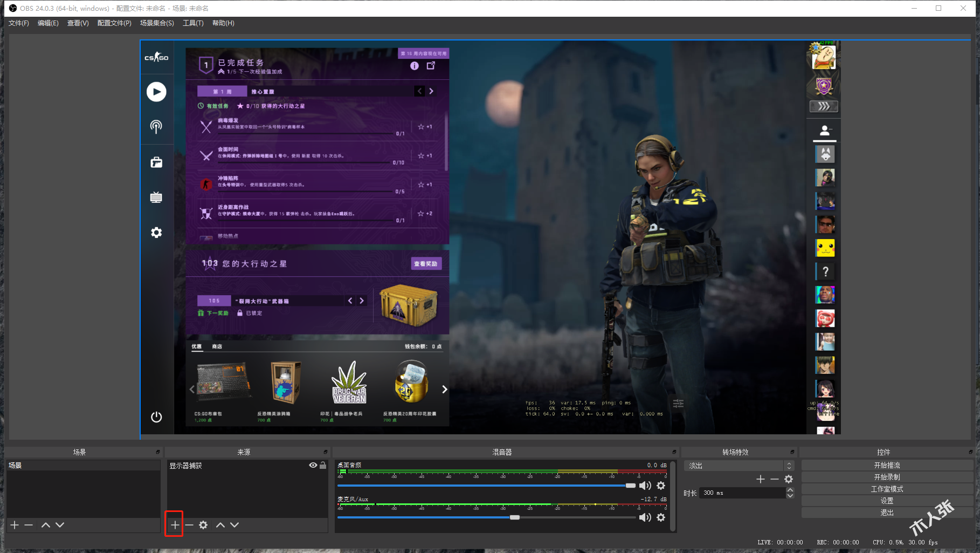Click the REC: 00:00:00 status text
980x553 pixels.
coord(838,542)
